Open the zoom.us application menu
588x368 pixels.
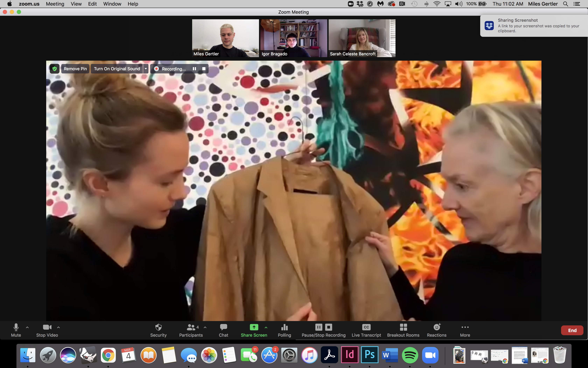click(29, 4)
